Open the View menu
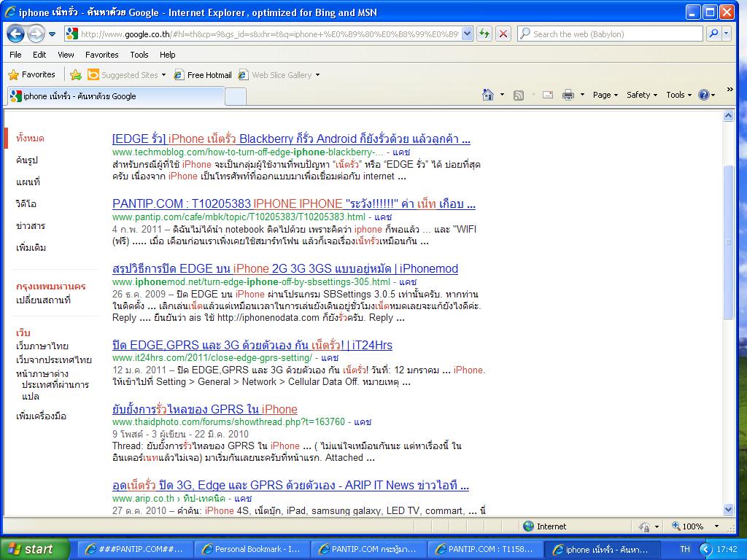Screen dimensions: 747x560 (66, 55)
